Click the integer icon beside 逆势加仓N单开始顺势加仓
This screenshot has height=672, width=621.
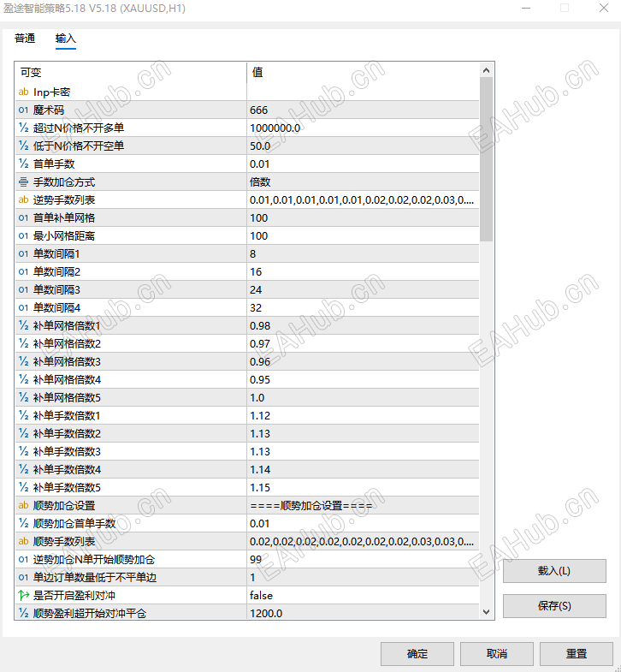click(24, 560)
